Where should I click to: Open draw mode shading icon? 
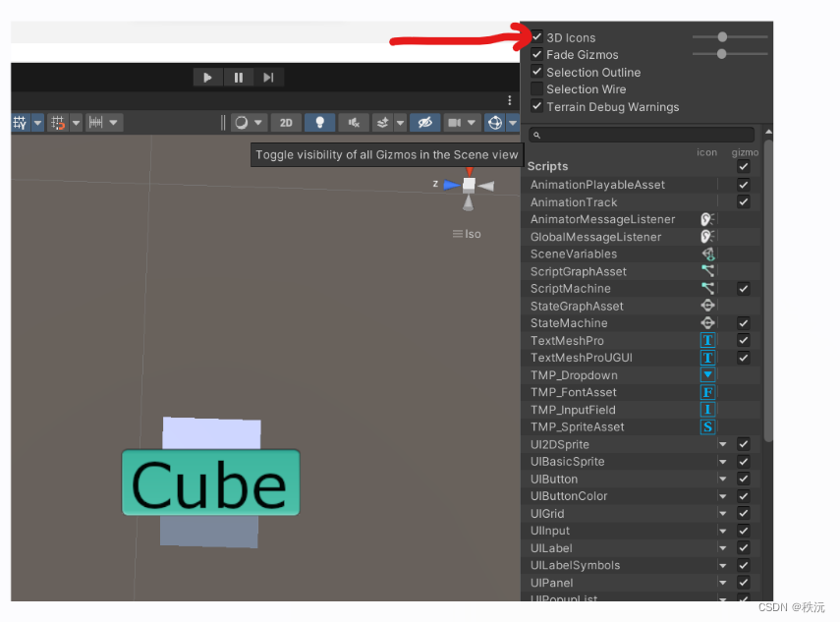pyautogui.click(x=242, y=123)
